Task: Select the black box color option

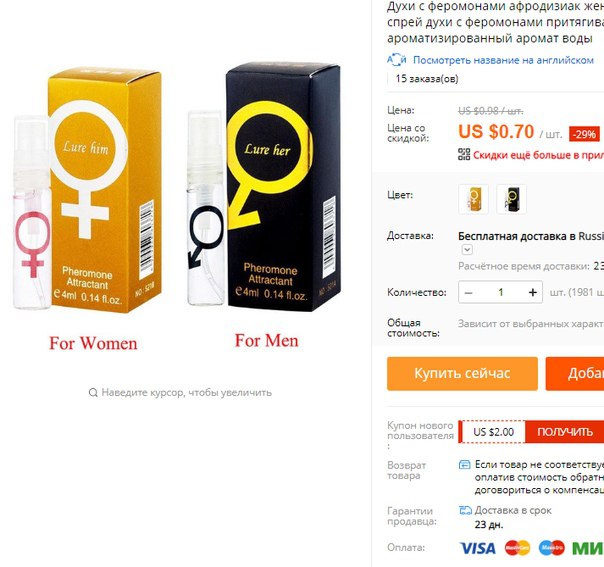Action: click(x=512, y=199)
